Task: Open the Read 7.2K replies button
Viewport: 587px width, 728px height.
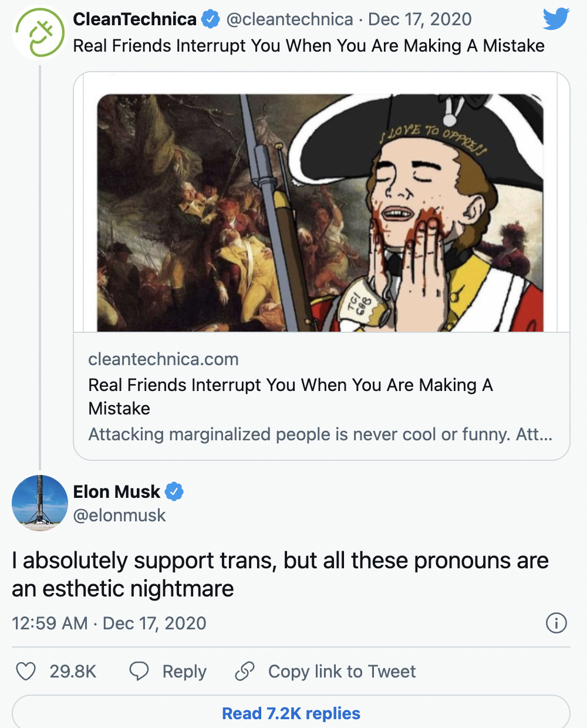Action: click(x=291, y=713)
